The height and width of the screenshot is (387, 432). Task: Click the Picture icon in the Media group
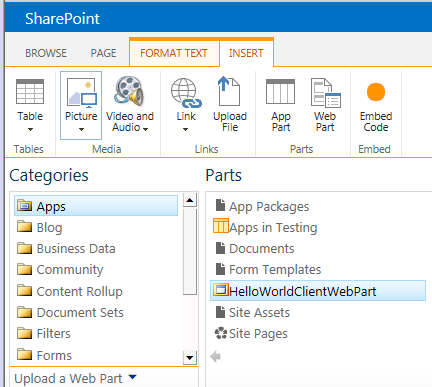pyautogui.click(x=81, y=93)
